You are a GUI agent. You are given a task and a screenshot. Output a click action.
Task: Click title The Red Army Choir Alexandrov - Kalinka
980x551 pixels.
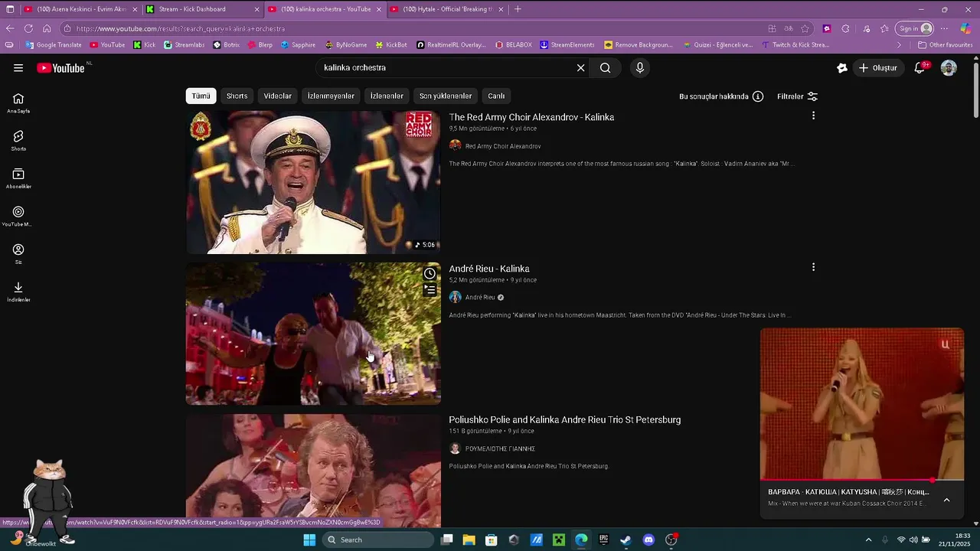pos(531,117)
